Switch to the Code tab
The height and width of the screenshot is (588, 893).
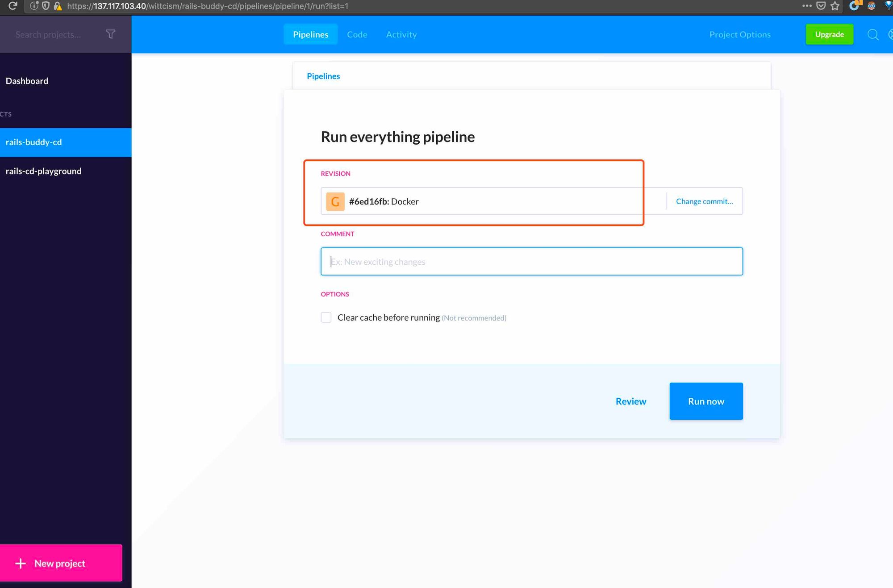357,34
